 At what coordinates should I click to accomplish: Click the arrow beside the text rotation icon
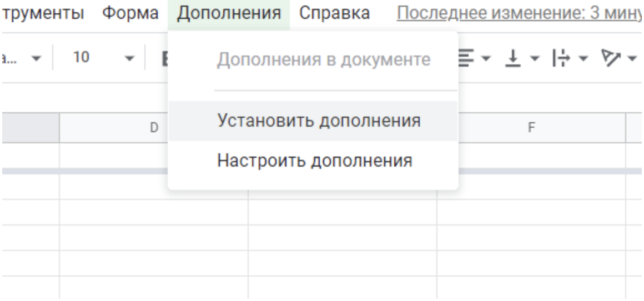click(x=632, y=58)
